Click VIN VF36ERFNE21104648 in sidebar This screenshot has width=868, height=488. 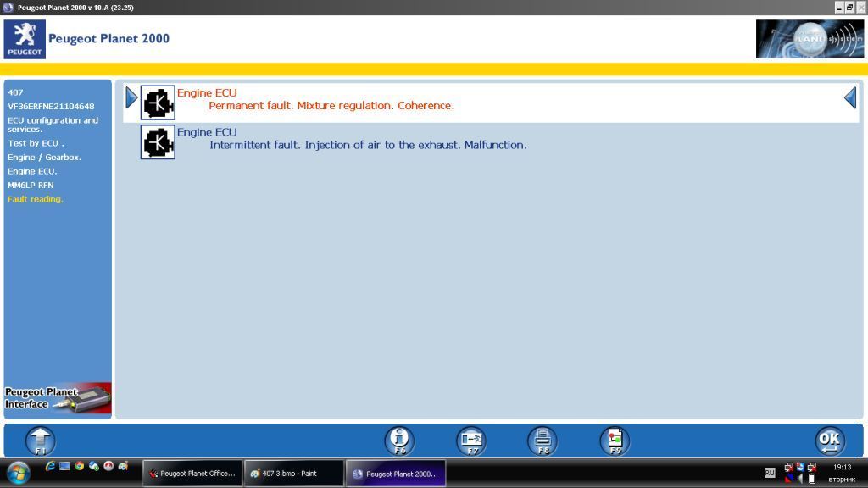(x=51, y=106)
